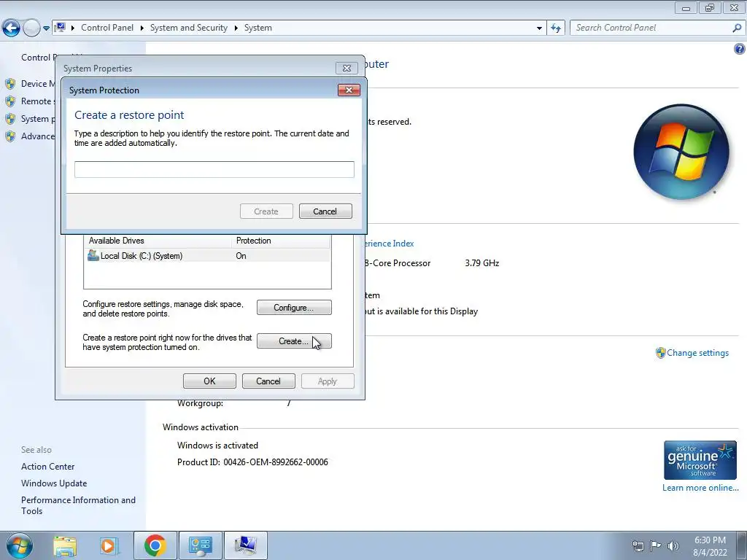The image size is (747, 560).
Task: Select the System and Security breadcrumb
Action: tap(189, 28)
